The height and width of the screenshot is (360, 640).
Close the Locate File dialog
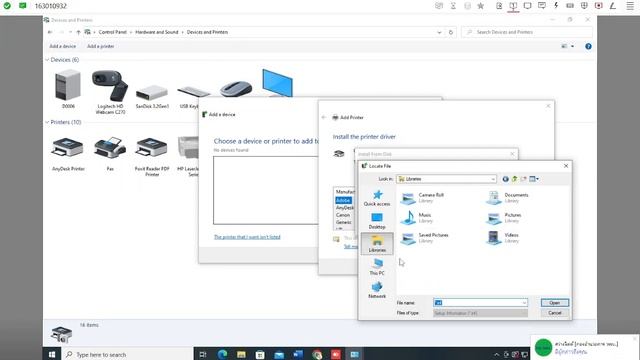pyautogui.click(x=566, y=166)
